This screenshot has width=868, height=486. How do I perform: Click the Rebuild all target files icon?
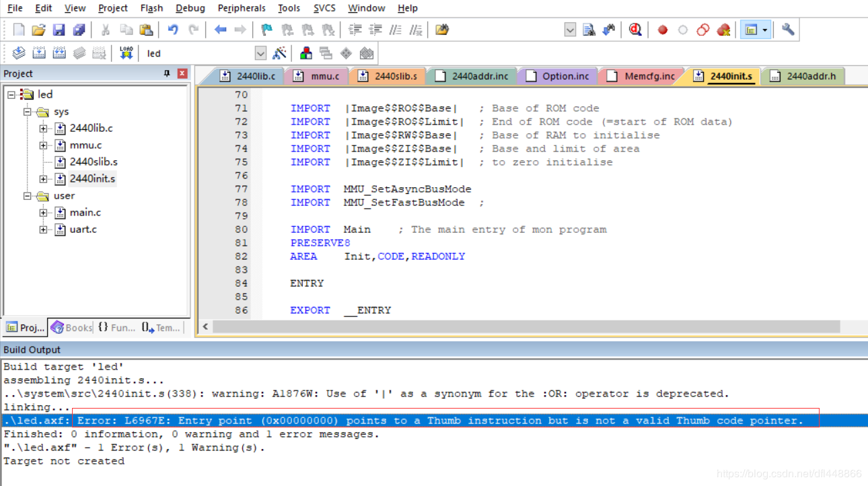(x=59, y=53)
